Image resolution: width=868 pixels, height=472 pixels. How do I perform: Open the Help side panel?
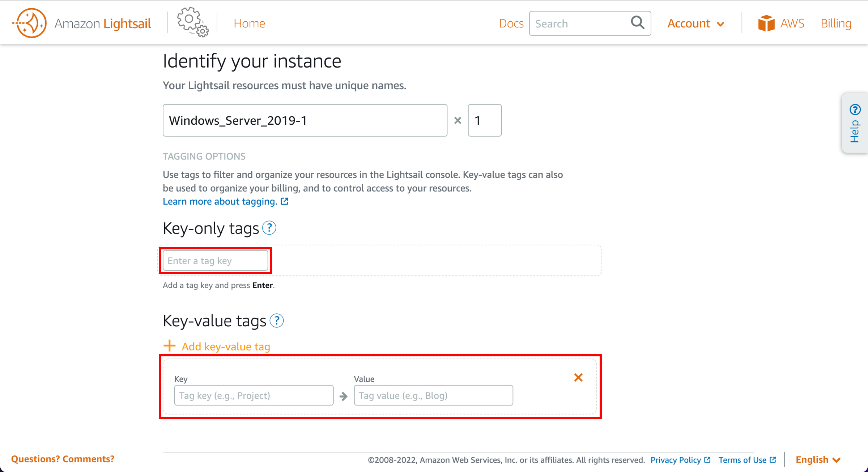point(855,123)
